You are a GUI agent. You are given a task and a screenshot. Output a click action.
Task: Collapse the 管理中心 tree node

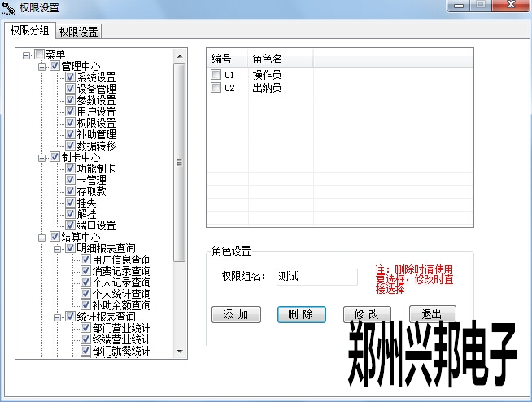pos(41,67)
